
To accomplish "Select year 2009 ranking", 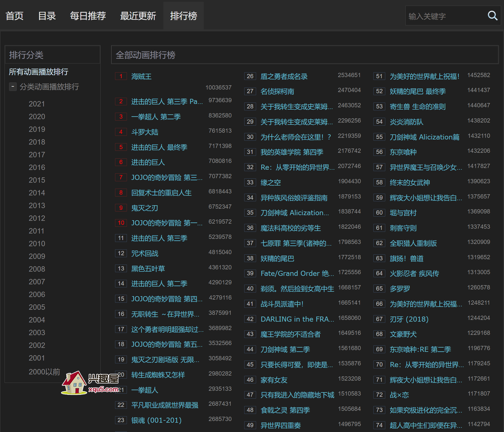I will [37, 256].
